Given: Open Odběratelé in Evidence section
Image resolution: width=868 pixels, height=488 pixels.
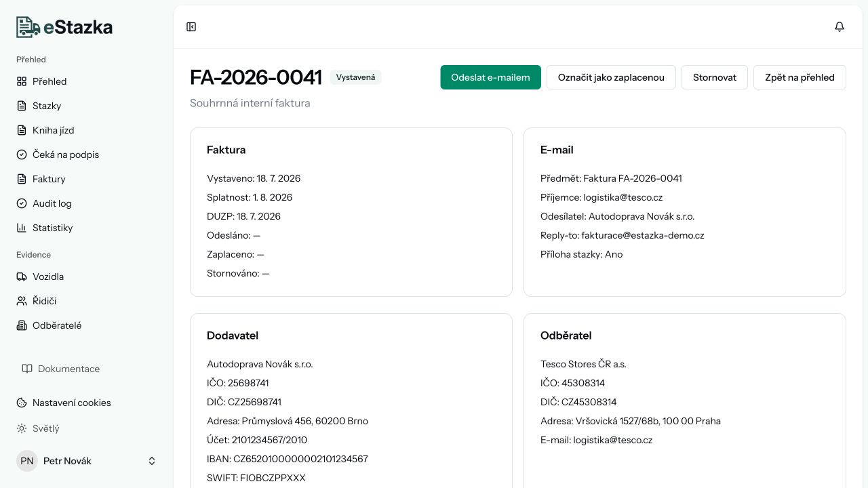Looking at the screenshot, I should point(87,325).
